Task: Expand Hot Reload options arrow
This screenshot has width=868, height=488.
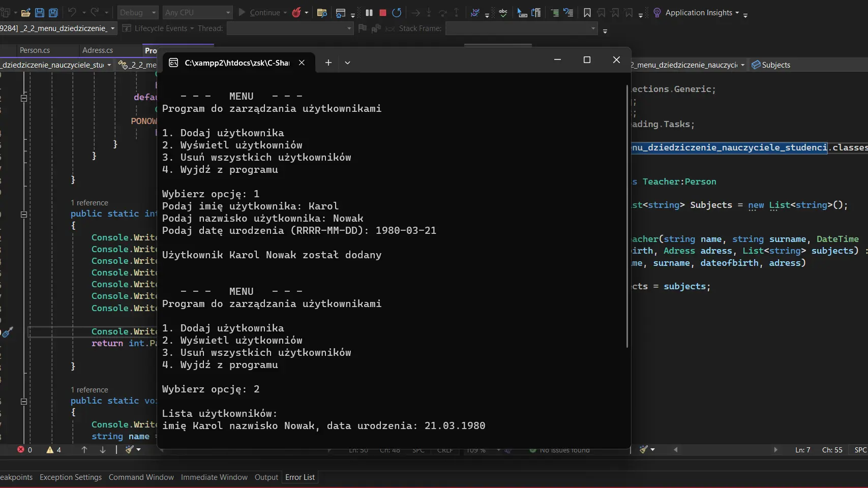Action: 307,13
